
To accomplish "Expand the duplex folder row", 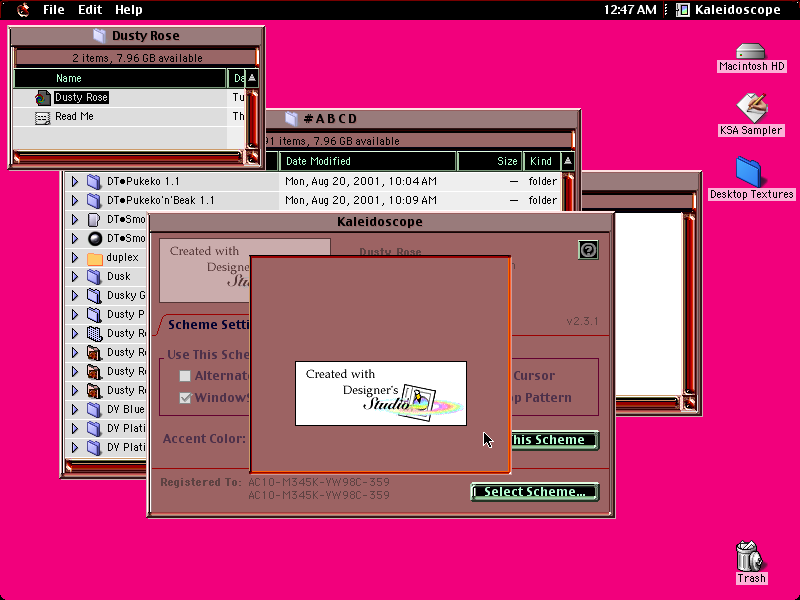I will pyautogui.click(x=74, y=257).
